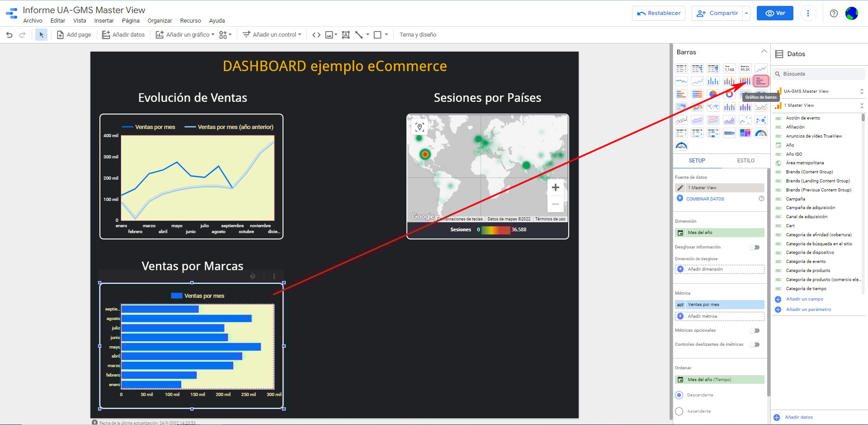Switch to the SETUP tab
The image size is (868, 425).
click(x=697, y=161)
